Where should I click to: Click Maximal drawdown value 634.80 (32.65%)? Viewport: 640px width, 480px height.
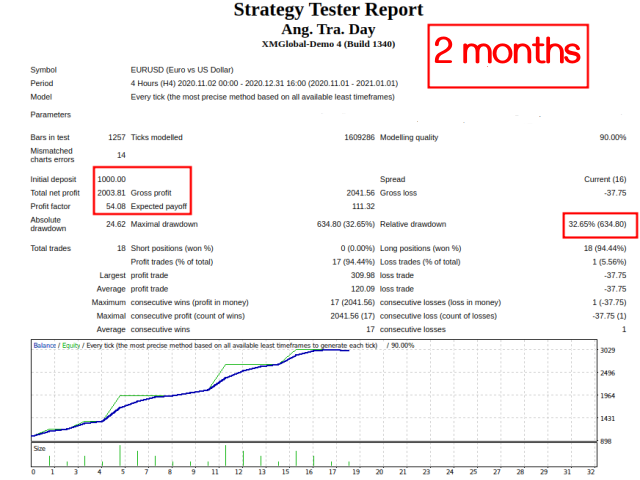[x=346, y=224]
